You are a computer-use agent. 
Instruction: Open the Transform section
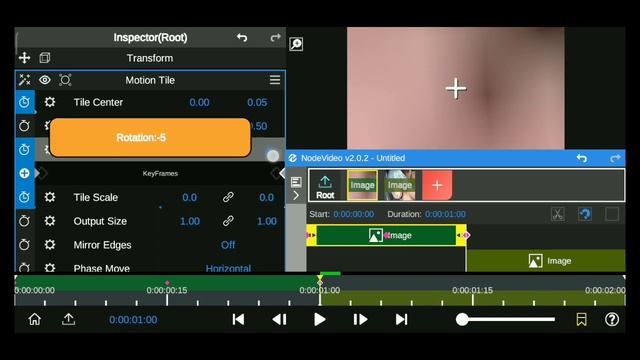(x=150, y=58)
